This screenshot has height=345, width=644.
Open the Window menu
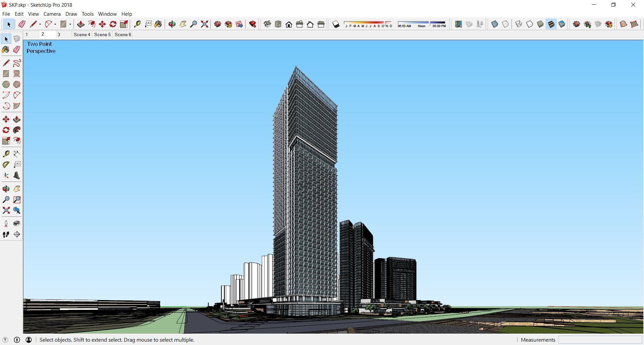tap(107, 14)
